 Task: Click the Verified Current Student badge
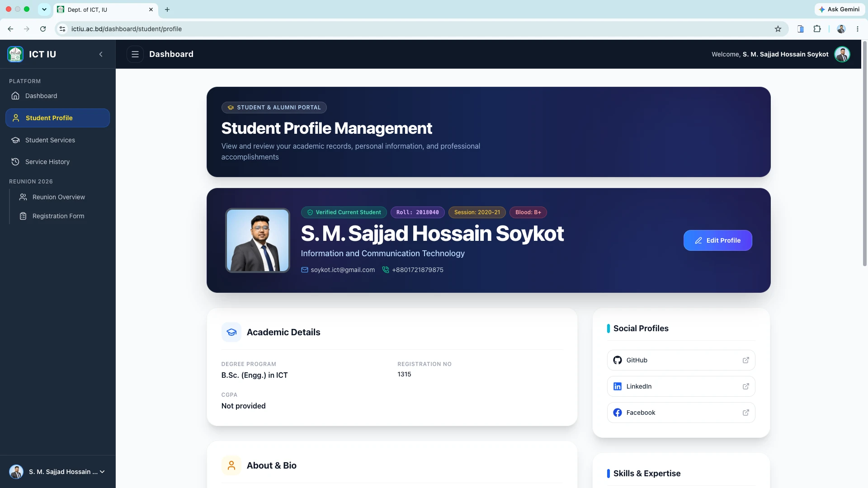pos(344,212)
